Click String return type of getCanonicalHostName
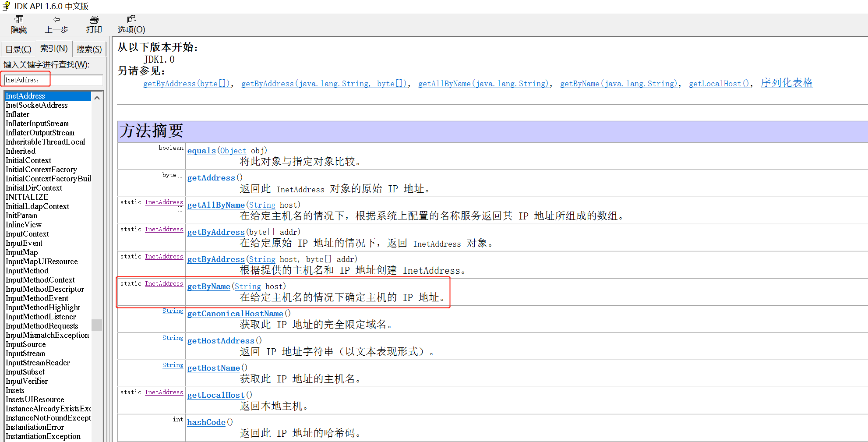 173,311
